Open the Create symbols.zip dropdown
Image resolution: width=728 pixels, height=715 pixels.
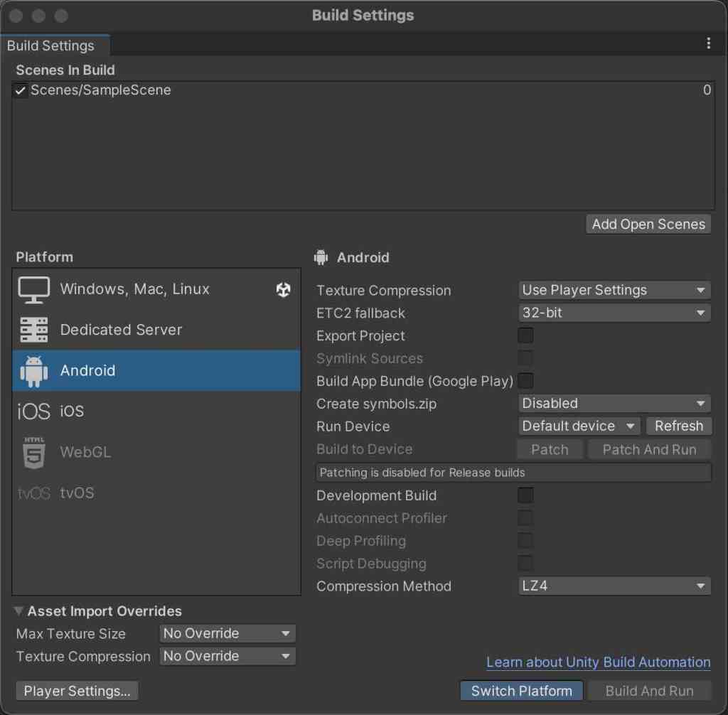614,404
